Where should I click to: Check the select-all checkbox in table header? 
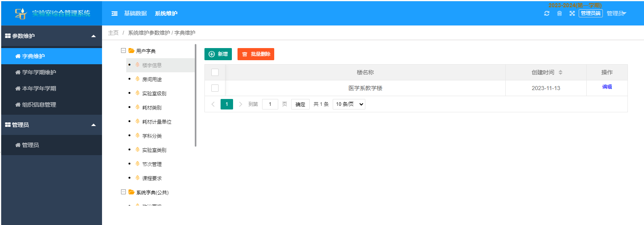tap(215, 72)
